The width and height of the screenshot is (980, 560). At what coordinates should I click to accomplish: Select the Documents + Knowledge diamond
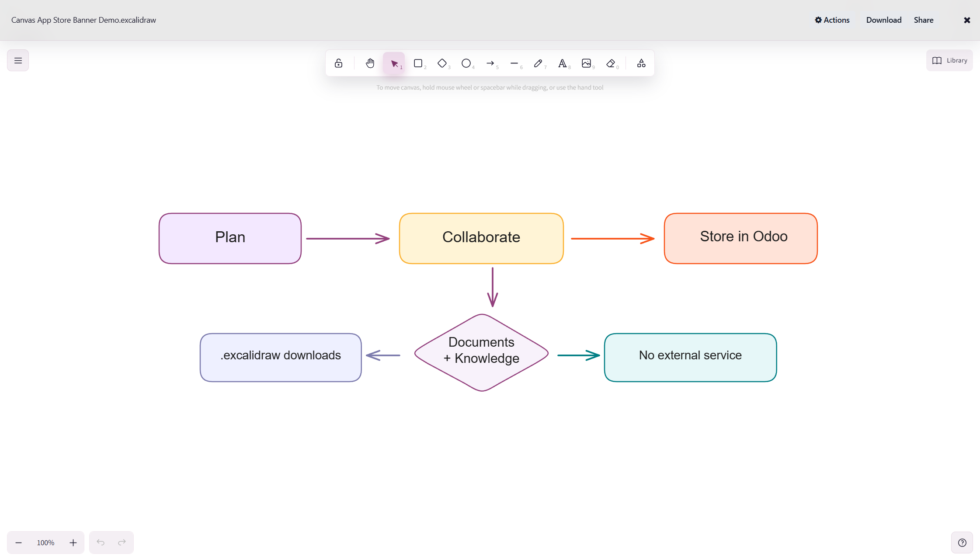coord(481,353)
